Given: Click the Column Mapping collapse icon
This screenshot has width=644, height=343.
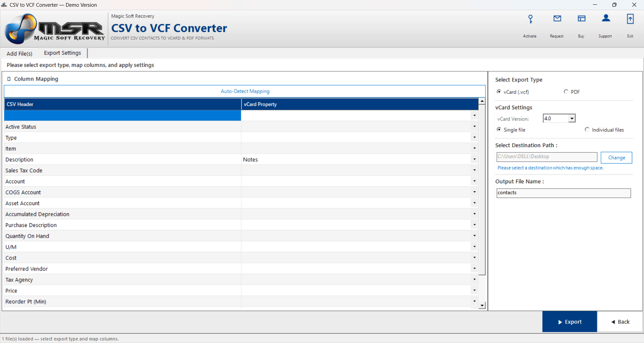Looking at the screenshot, I should 9,79.
